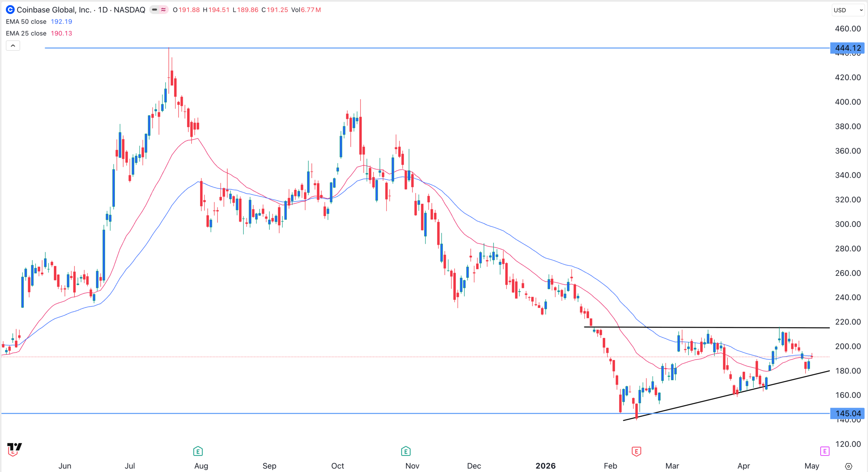This screenshot has width=868, height=472.
Task: Click the 444.12 price label
Action: coord(847,48)
